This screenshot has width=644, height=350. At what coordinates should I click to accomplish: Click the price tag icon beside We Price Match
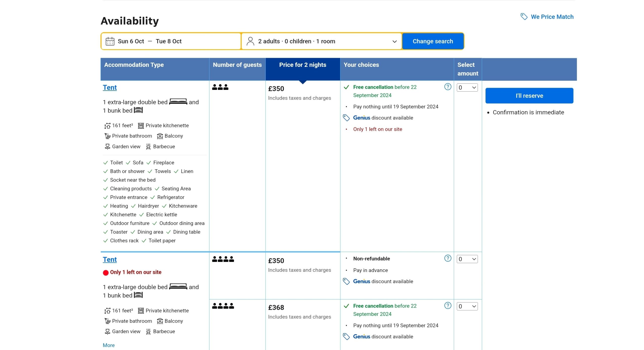[524, 17]
